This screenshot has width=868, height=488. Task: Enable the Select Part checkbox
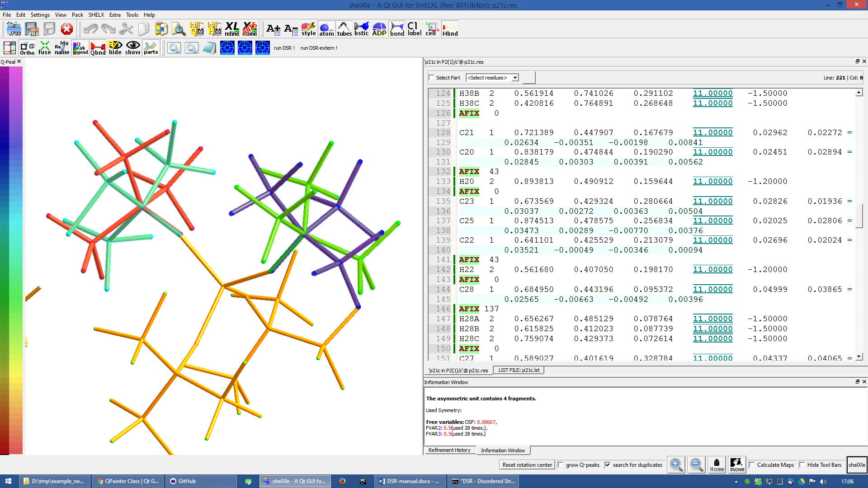pyautogui.click(x=431, y=78)
